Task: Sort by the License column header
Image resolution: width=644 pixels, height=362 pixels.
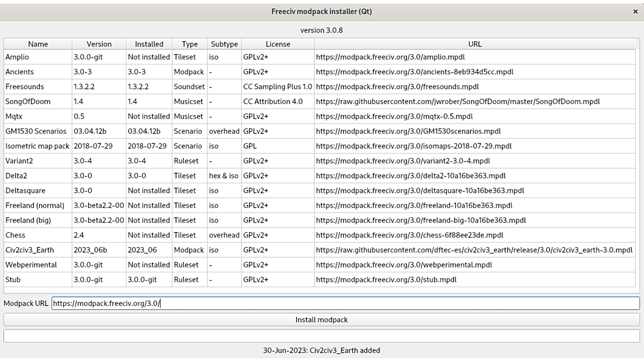Action: pyautogui.click(x=278, y=44)
